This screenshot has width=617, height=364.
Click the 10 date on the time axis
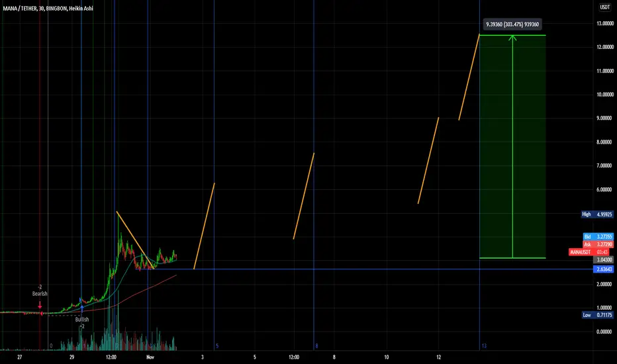[387, 357]
